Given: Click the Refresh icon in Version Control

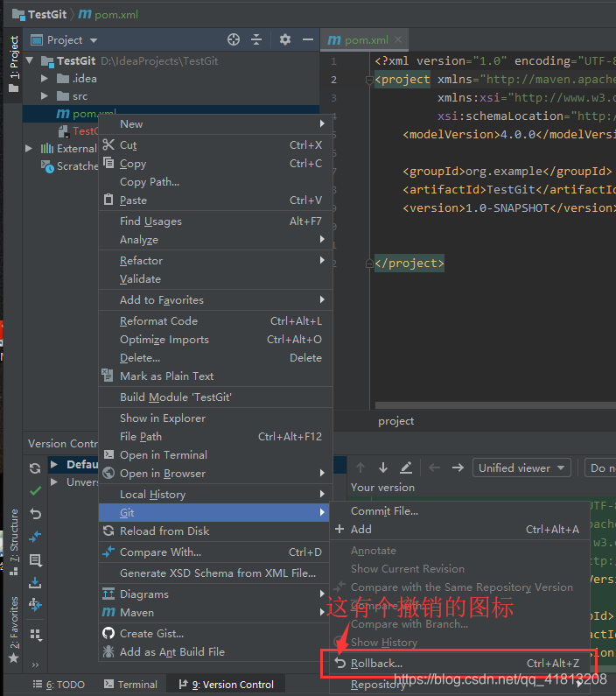Looking at the screenshot, I should point(35,468).
